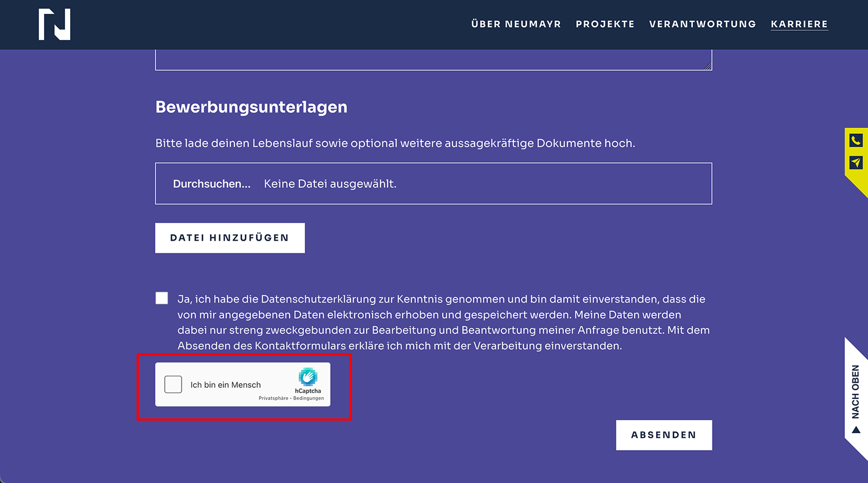868x483 pixels.
Task: Click the NACH OBEN label text
Action: click(856, 391)
